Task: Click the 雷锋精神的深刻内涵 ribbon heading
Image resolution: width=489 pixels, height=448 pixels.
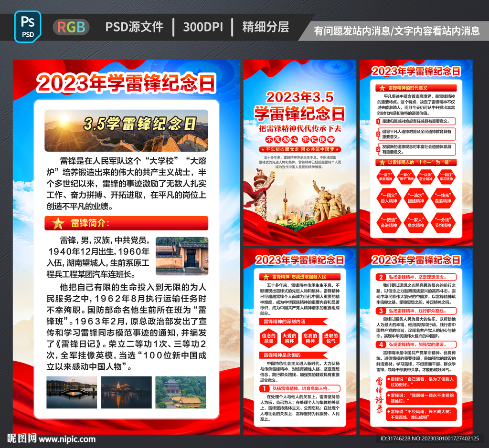Action: click(293, 322)
